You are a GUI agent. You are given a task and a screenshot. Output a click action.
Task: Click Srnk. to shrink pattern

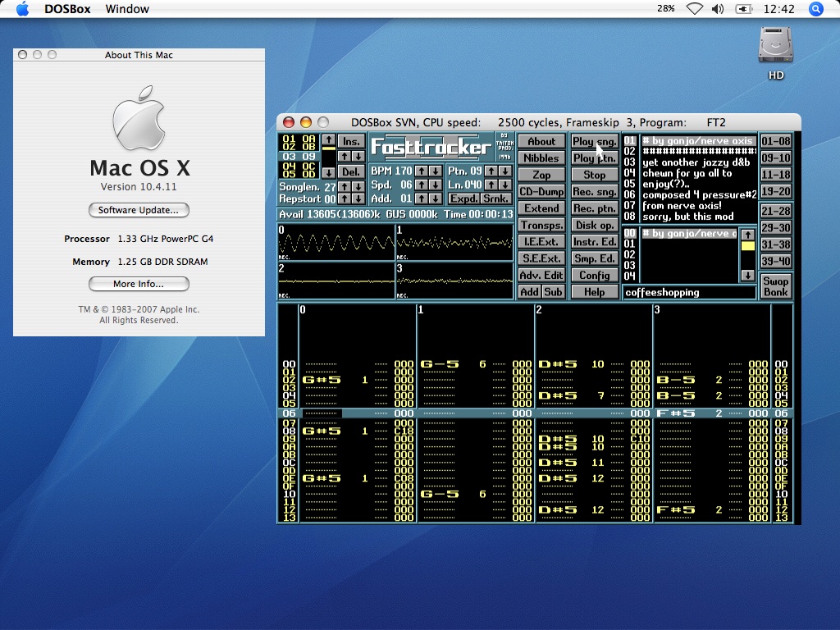pyautogui.click(x=496, y=199)
